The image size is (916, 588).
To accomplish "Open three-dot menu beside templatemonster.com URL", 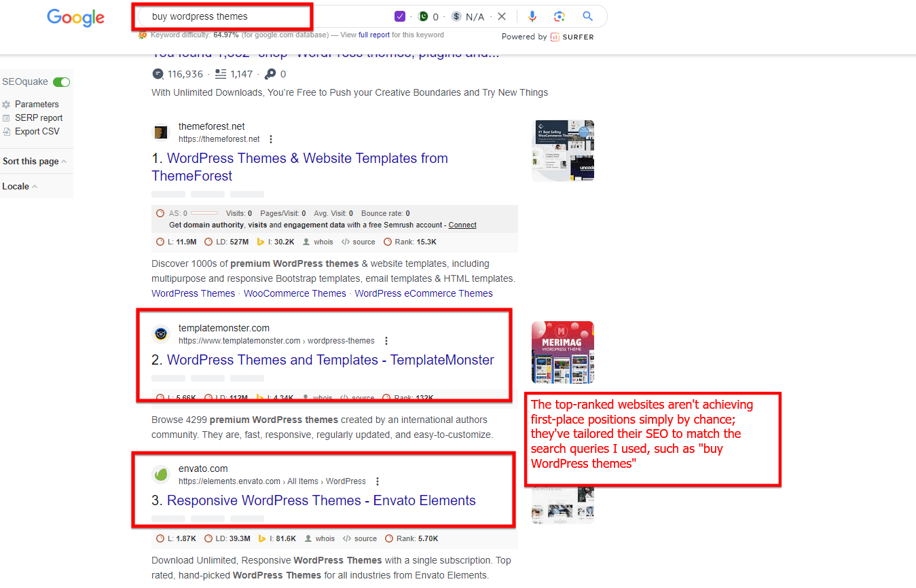I will tap(386, 341).
